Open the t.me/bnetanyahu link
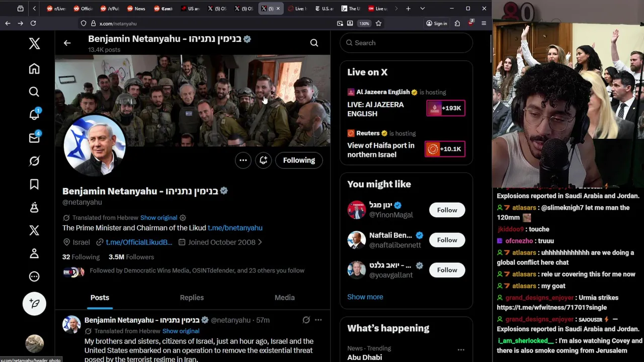This screenshot has height=362, width=644. [x=235, y=228]
